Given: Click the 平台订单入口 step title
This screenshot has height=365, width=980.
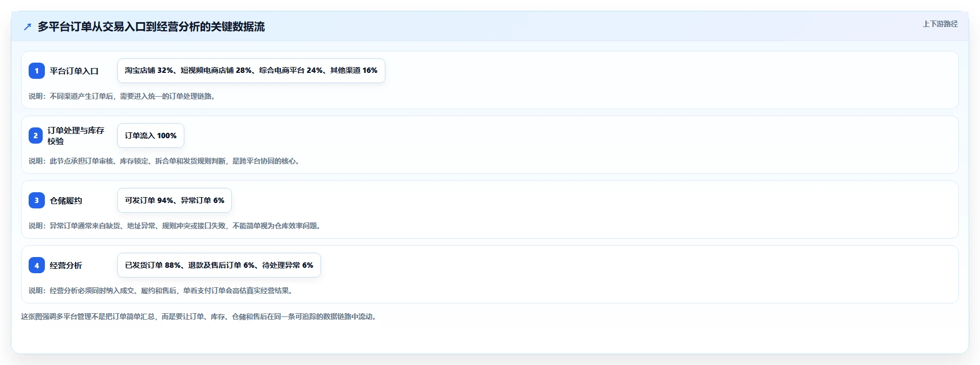Looking at the screenshot, I should click(x=74, y=71).
